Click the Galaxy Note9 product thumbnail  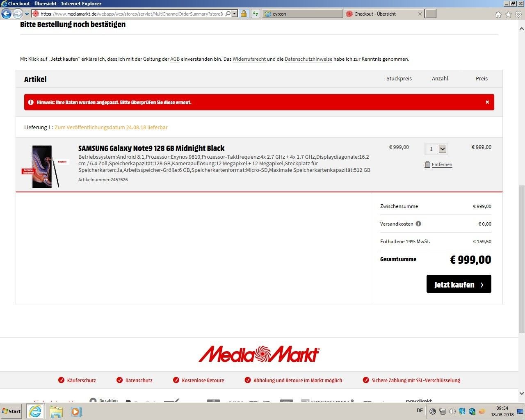(45, 167)
